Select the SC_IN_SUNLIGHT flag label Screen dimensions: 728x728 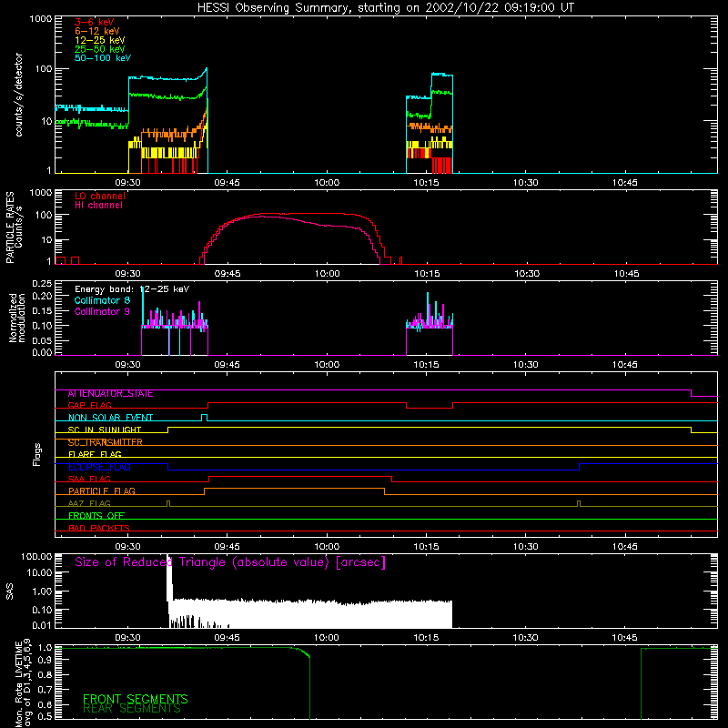pos(105,430)
